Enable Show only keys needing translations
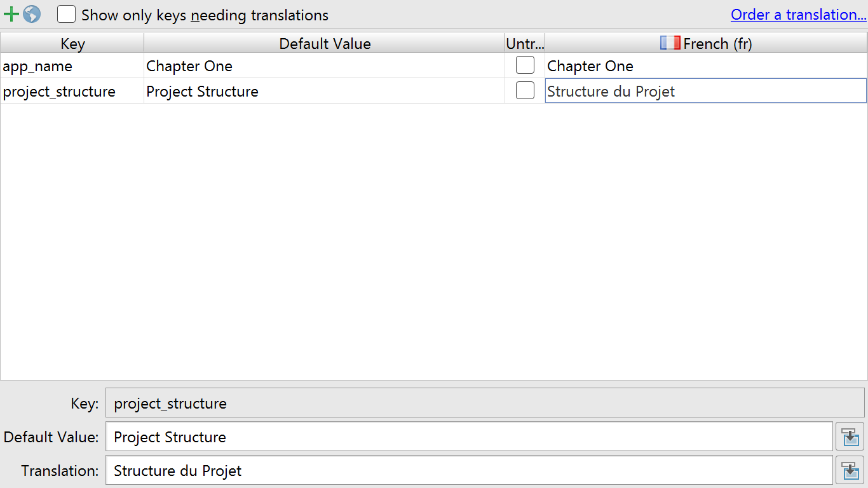Screen dimensions: 868x488 click(66, 14)
